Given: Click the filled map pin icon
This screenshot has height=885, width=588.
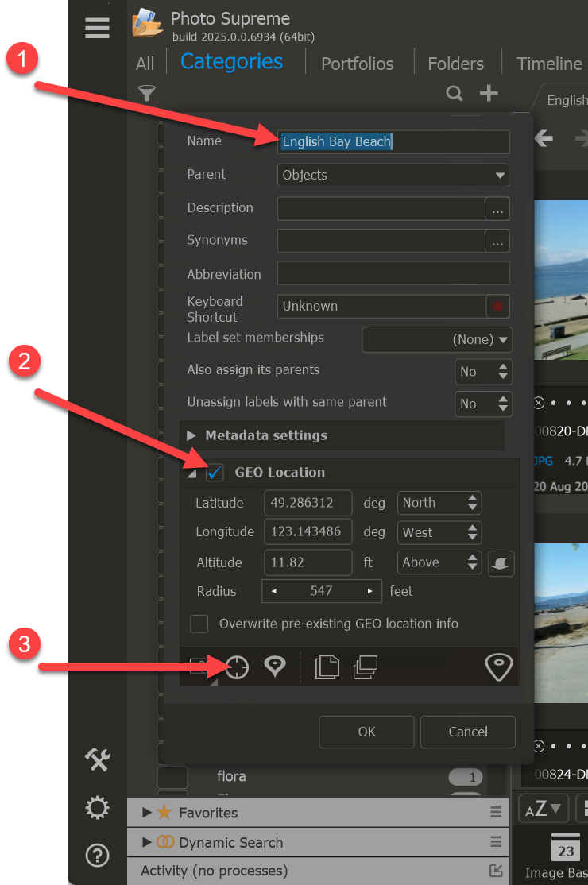Looking at the screenshot, I should point(275,667).
